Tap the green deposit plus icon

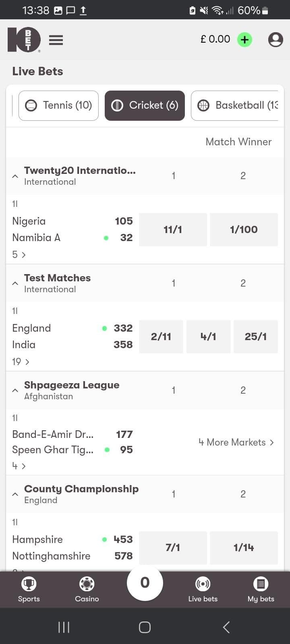point(244,40)
